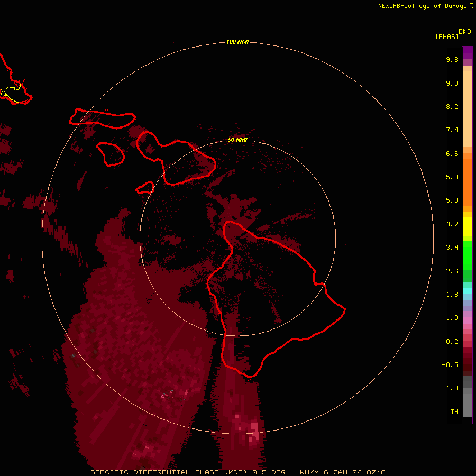This screenshot has height=476, width=476.
Task: Click the 7.4 scale value
Action: point(452,130)
